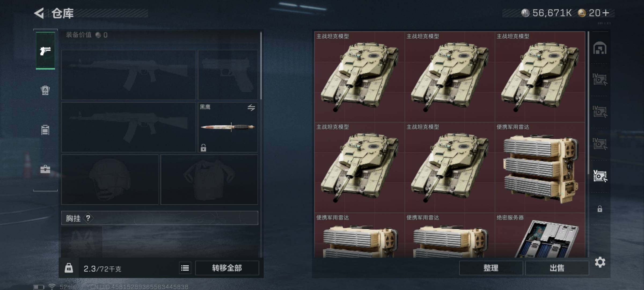The image size is (644, 290).
Task: Open the main stash house icon
Action: [600, 48]
